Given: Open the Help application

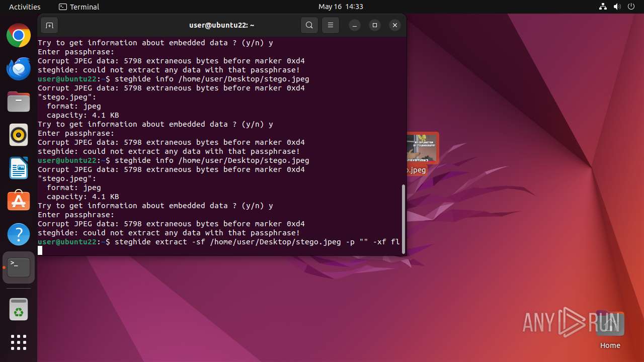Looking at the screenshot, I should pos(19,234).
